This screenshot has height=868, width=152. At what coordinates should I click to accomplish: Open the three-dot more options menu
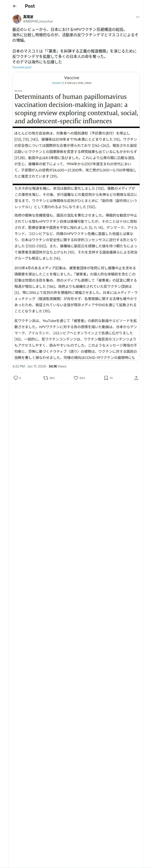pos(138,17)
